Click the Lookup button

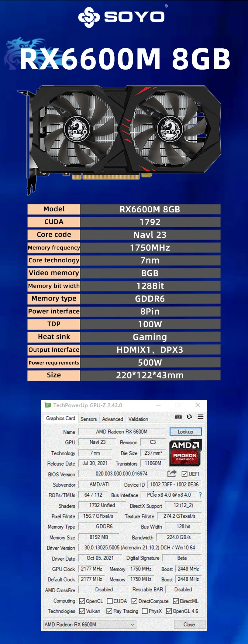pyautogui.click(x=185, y=432)
